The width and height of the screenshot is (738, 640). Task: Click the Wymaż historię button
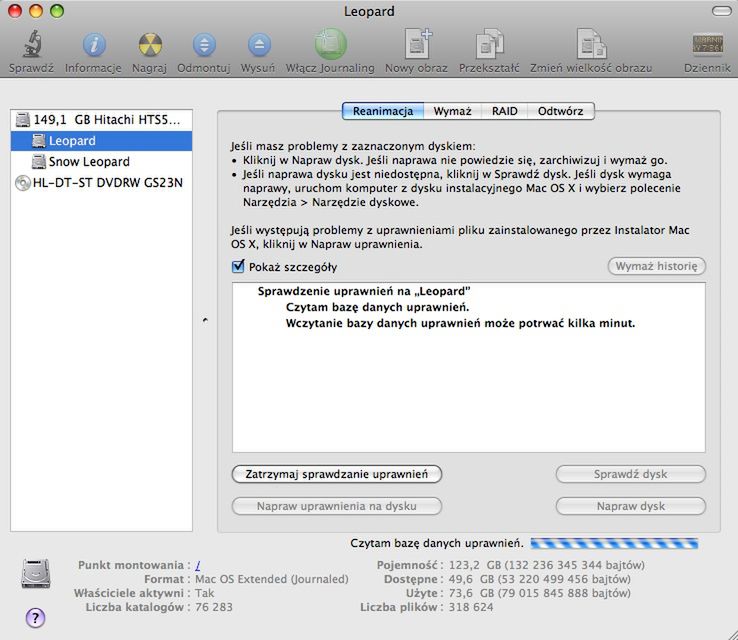coord(657,266)
